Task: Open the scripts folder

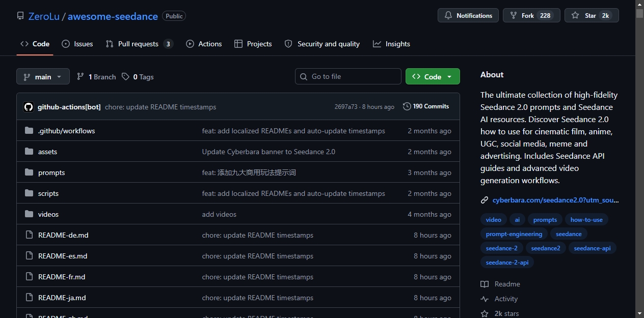Action: pyautogui.click(x=48, y=193)
